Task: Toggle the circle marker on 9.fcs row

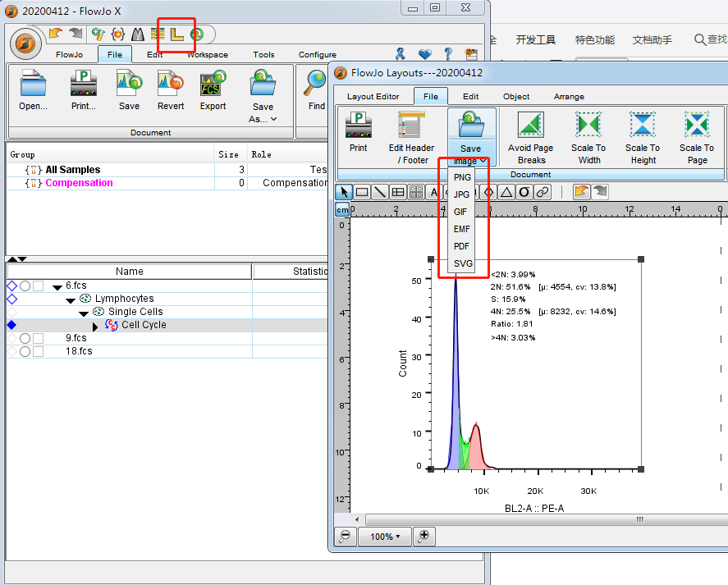Action: [25, 339]
